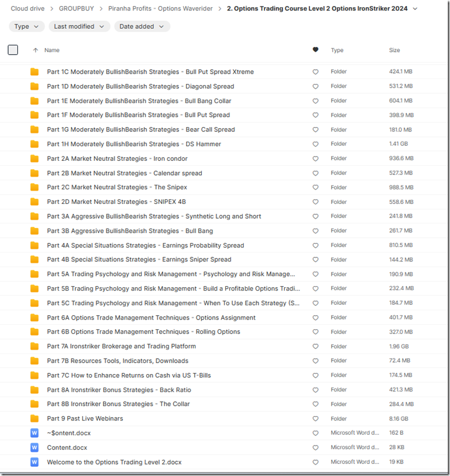Viewport: 450px width, 476px height.
Task: Go to Cloud drive in breadcrumb
Action: pyautogui.click(x=27, y=9)
